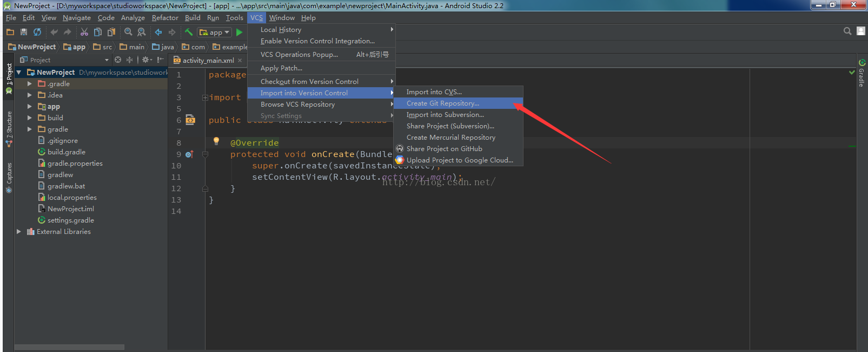868x352 pixels.
Task: Toggle the Captures side tool window
Action: [x=9, y=178]
